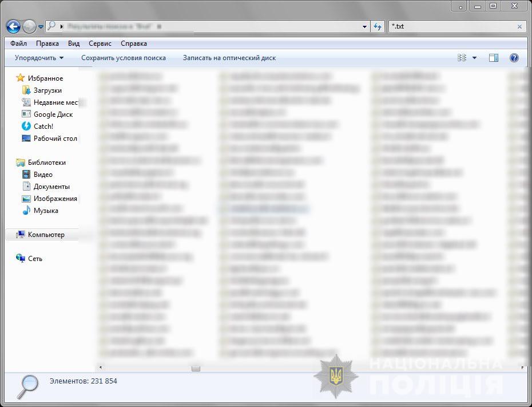Click the Рабочий стол desktop icon

click(x=26, y=138)
